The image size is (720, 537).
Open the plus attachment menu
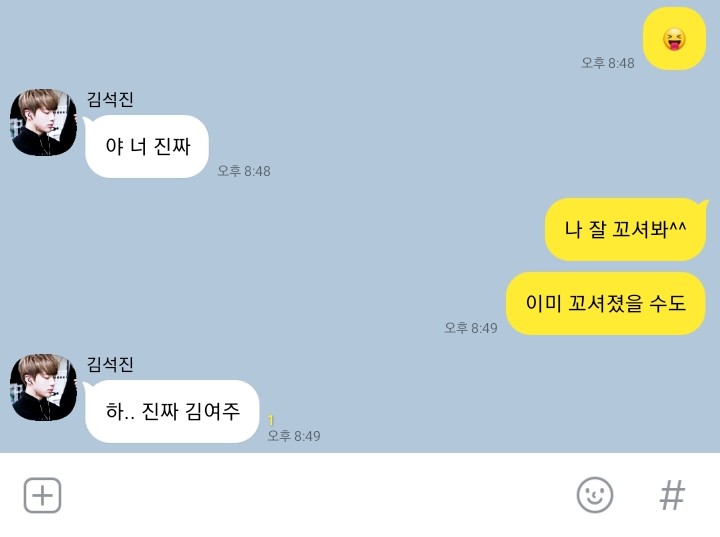click(x=42, y=495)
